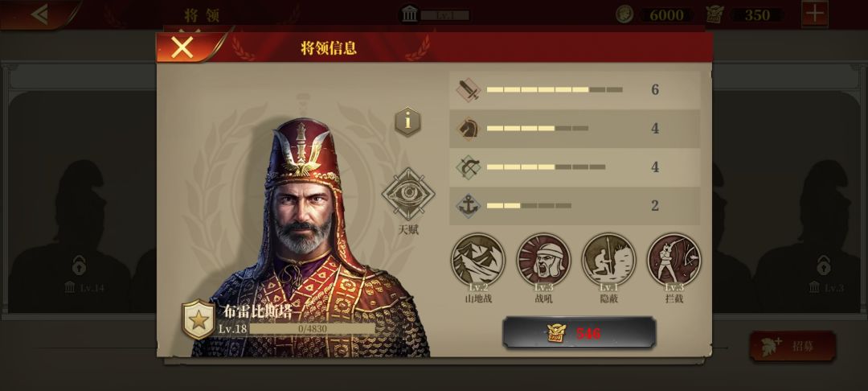Add more medals with plus button

815,14
